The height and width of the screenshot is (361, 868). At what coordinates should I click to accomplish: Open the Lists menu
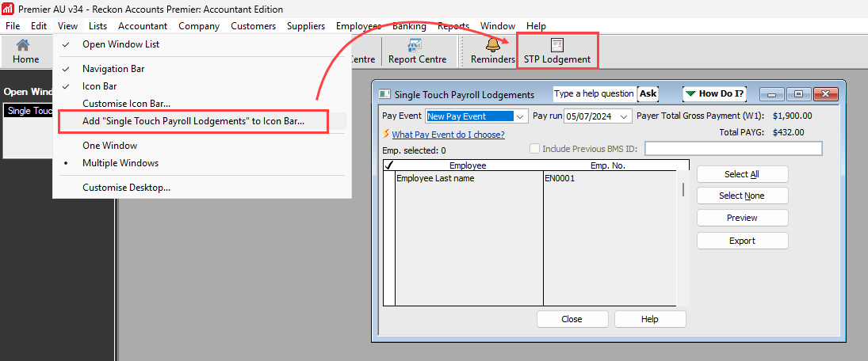(x=98, y=26)
